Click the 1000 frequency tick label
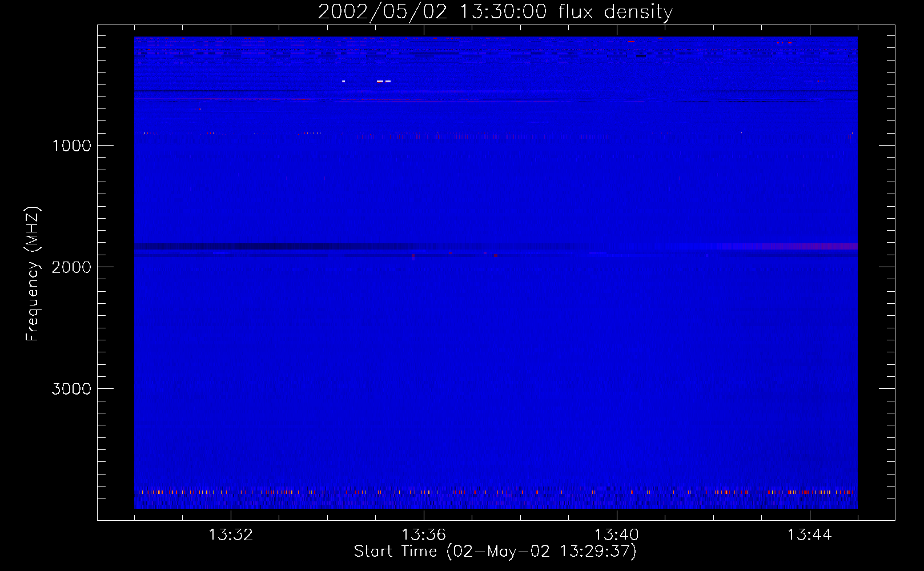 point(71,146)
